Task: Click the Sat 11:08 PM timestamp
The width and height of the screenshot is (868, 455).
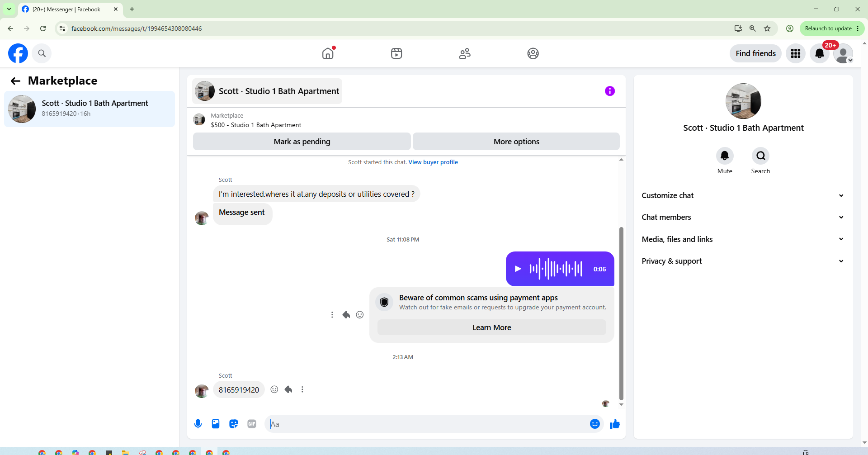Action: click(403, 240)
